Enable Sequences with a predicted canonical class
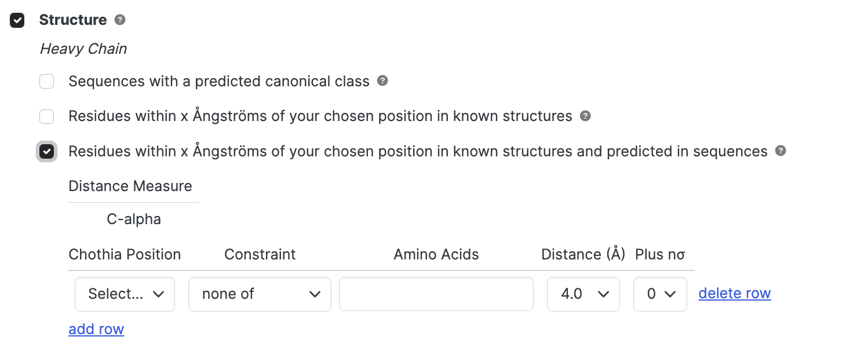 [x=47, y=81]
